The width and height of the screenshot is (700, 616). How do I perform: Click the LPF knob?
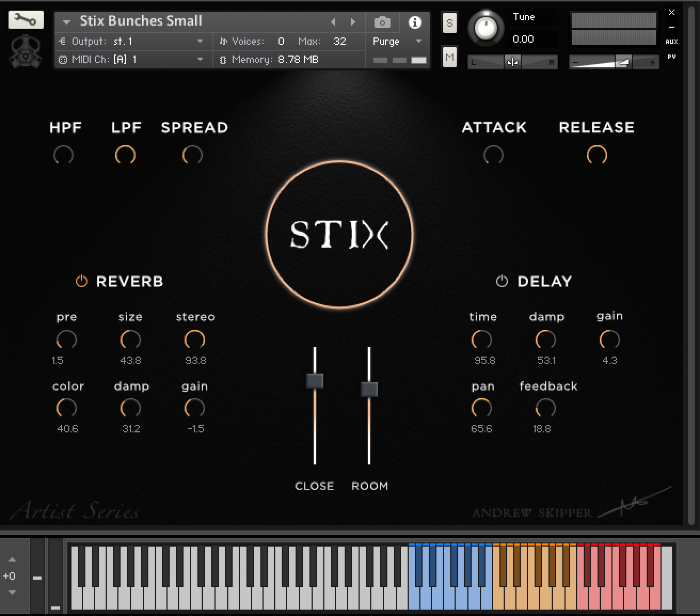click(125, 155)
